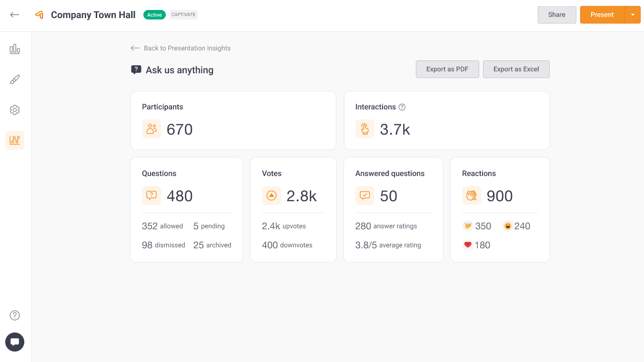The image size is (644, 362).
Task: Open the settings gear in sidebar
Action: click(15, 110)
